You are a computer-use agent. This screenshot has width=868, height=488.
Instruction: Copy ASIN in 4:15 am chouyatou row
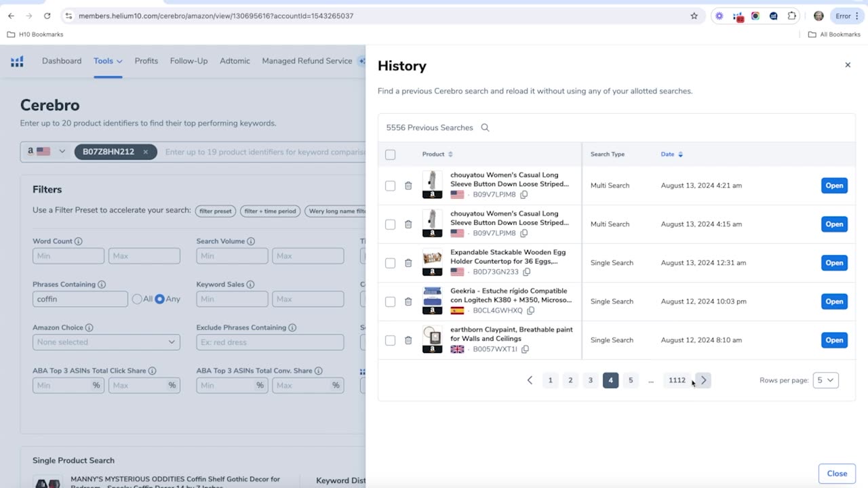click(524, 233)
